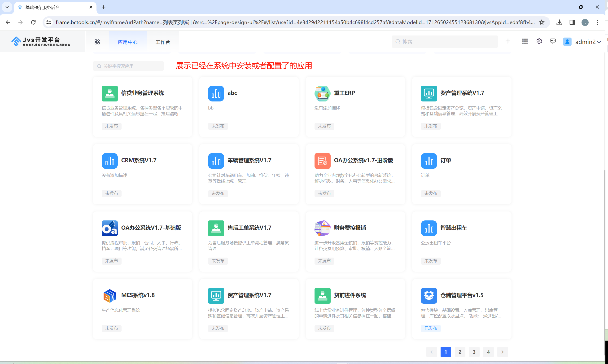608x364 pixels.
Task: Click the browser download icon
Action: click(x=560, y=22)
